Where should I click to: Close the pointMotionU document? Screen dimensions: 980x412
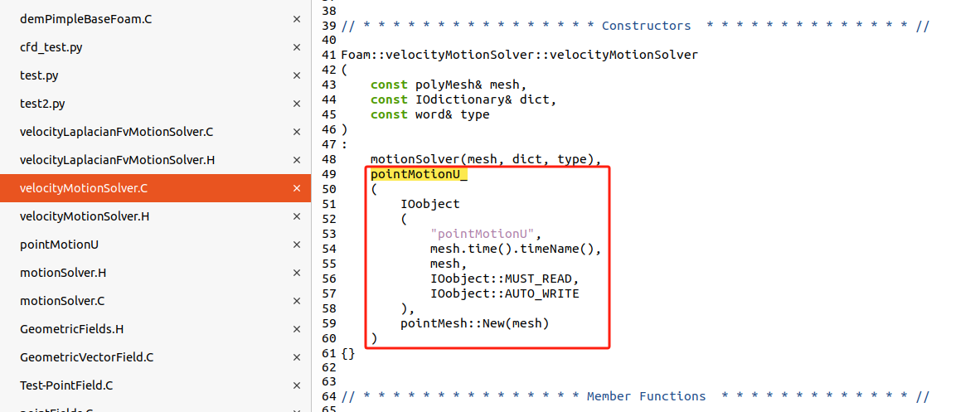pos(297,245)
